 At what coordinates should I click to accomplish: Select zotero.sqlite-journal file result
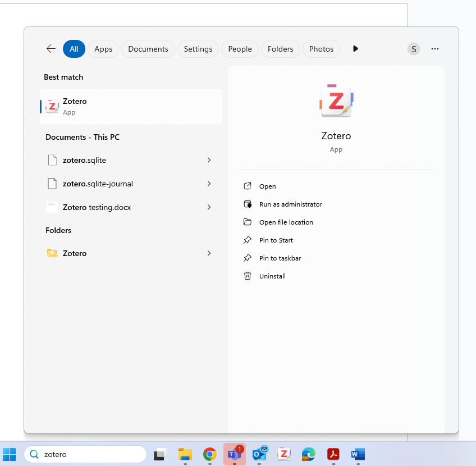click(x=131, y=184)
